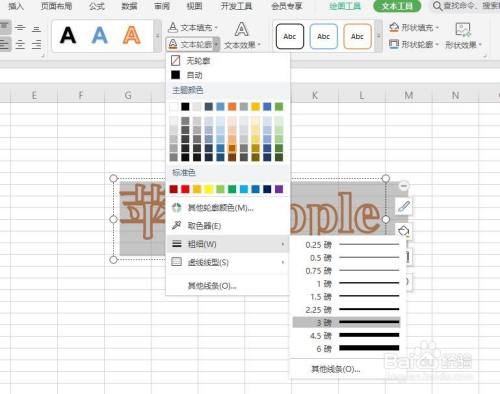This screenshot has height=394, width=500.
Task: Choose the orange-bordered Abc shape style
Action: click(357, 36)
